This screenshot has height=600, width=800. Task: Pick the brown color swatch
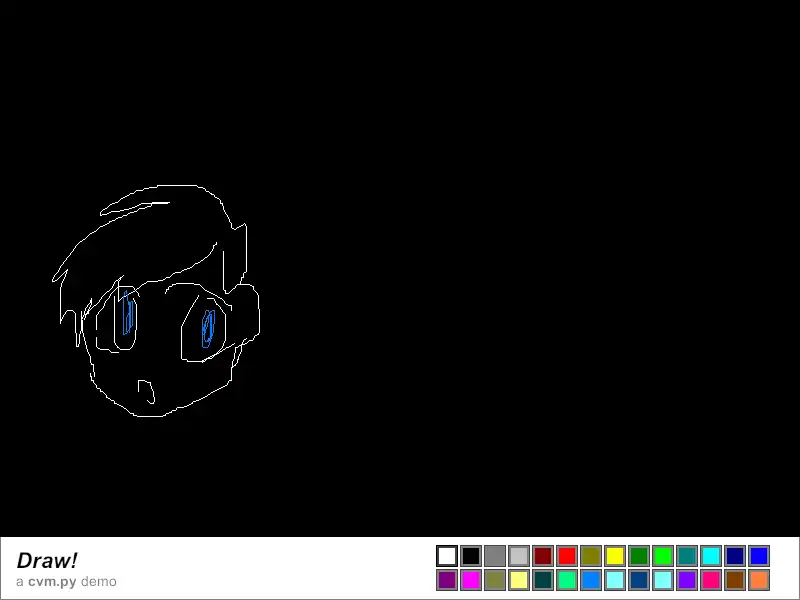pos(735,580)
